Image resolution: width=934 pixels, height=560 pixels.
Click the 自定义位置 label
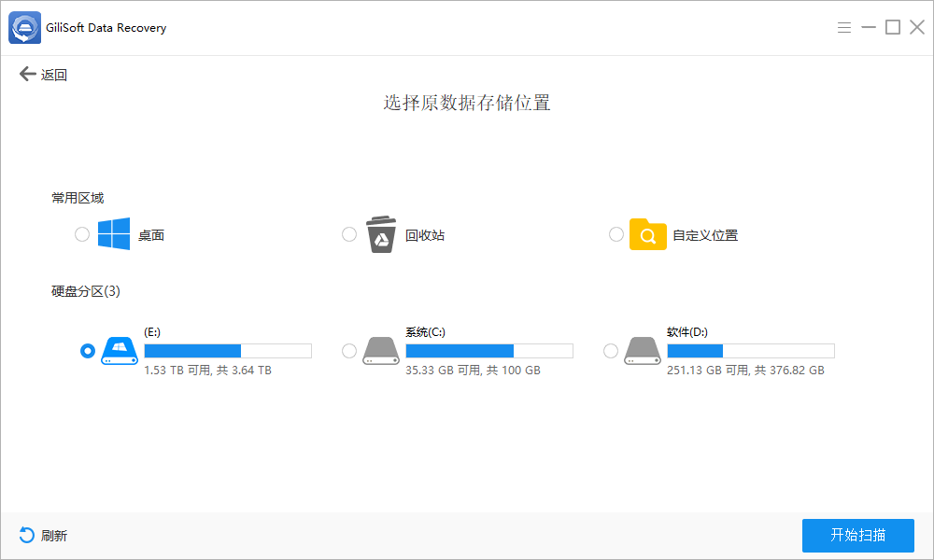705,235
